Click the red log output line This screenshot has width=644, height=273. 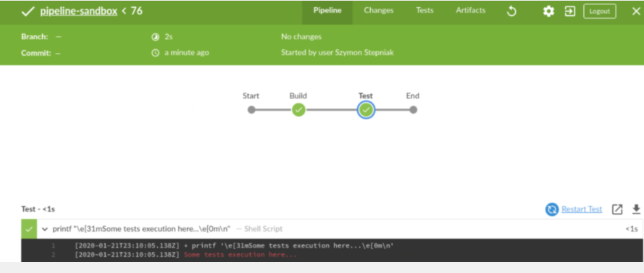[x=241, y=255]
